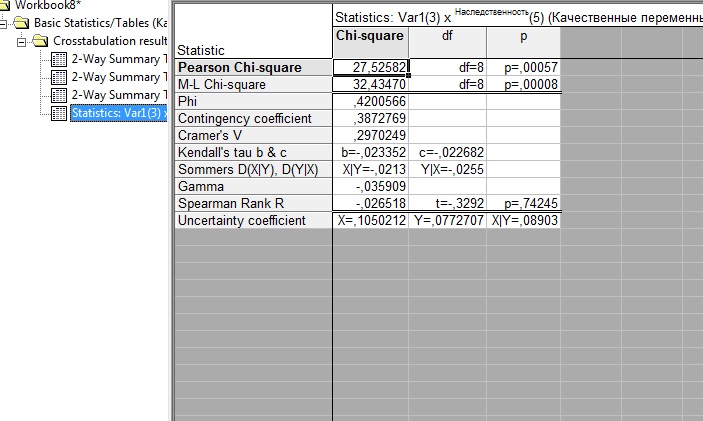
Task: Click the Spearman value -,026518
Action: click(371, 204)
